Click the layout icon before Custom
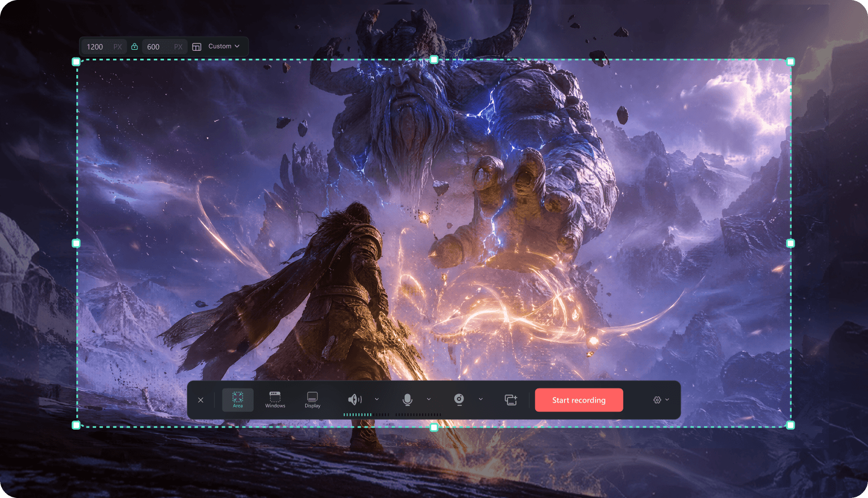 pos(197,47)
